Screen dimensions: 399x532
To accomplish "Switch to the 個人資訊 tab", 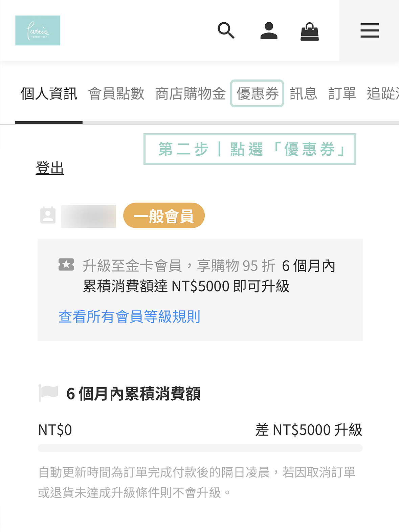I will pos(49,94).
